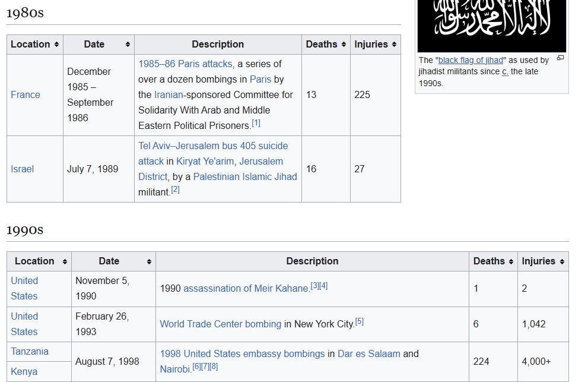Image resolution: width=588 pixels, height=382 pixels.
Task: Open the Iranian link
Action: point(169,94)
